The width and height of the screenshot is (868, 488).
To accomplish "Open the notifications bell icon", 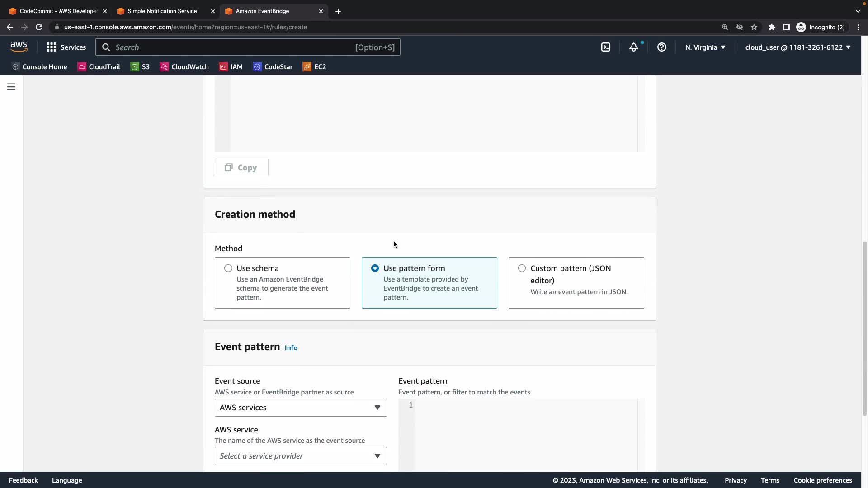I will (634, 47).
